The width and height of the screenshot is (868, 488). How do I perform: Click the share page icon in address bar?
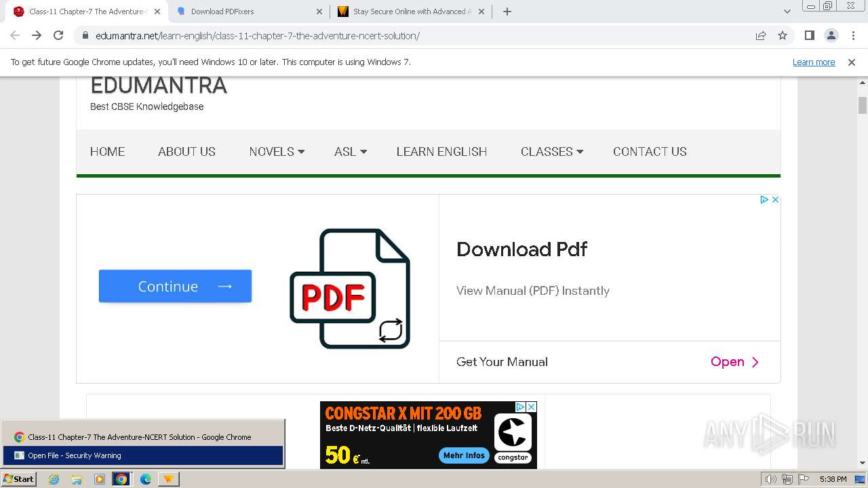[x=761, y=35]
